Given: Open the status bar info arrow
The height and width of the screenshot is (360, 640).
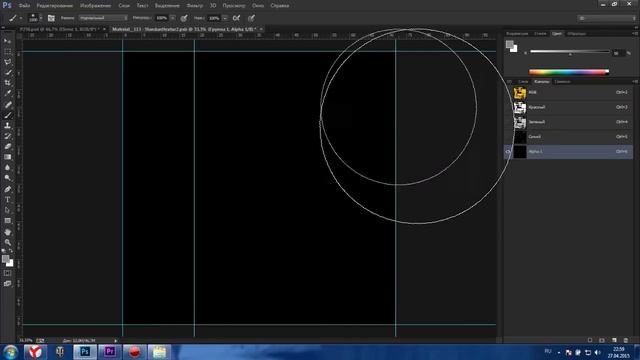Looking at the screenshot, I should click(116, 340).
